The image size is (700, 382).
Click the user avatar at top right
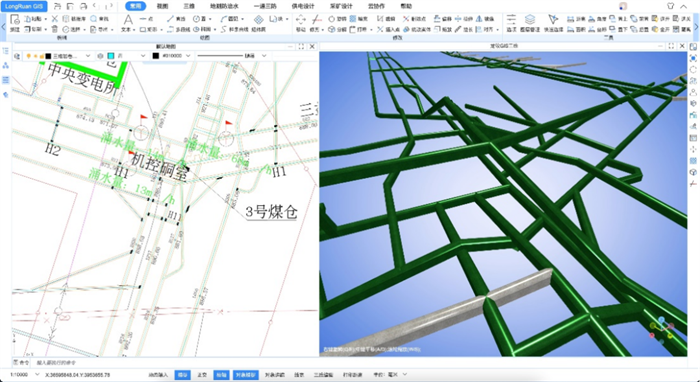(623, 6)
